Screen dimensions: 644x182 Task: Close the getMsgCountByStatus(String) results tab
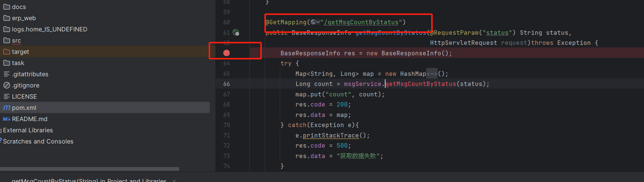tap(174, 181)
